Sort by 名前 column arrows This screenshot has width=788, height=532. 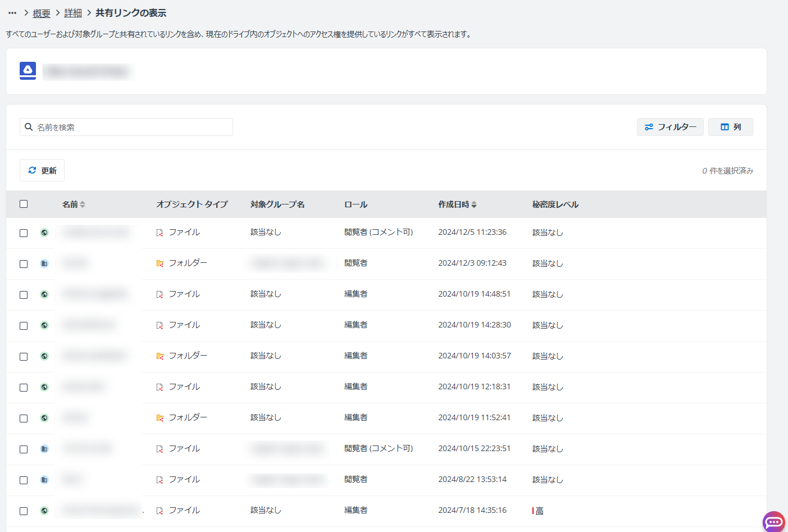[x=83, y=204]
